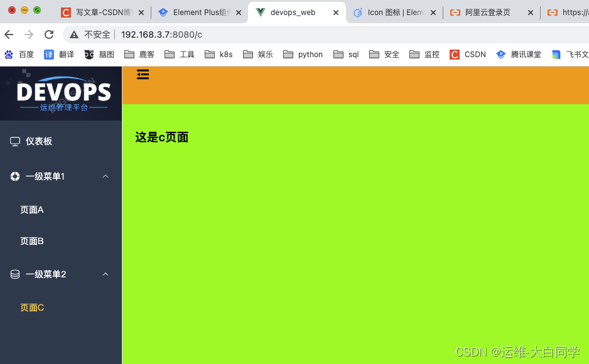
Task: Click the compass icon beside 一级菜单1
Action: pos(14,176)
